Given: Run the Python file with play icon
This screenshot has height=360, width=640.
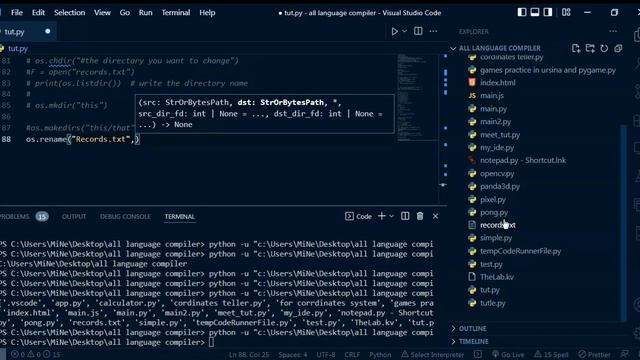Looking at the screenshot, I should click(x=394, y=31).
